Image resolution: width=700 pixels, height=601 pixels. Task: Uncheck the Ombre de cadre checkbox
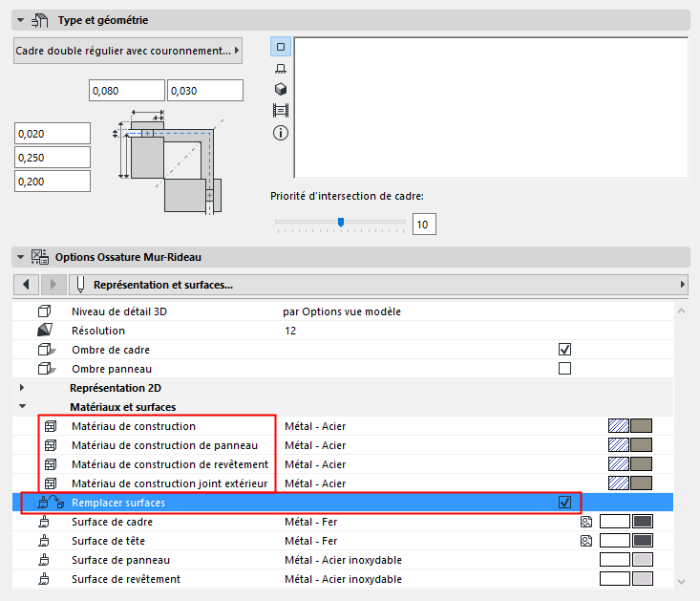[564, 349]
